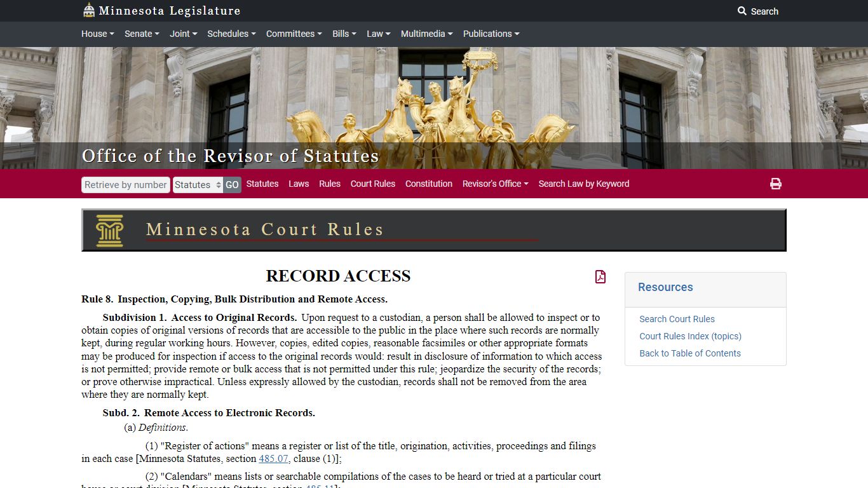The height and width of the screenshot is (488, 868).
Task: Expand the Revisor's Office dropdown
Action: (495, 184)
